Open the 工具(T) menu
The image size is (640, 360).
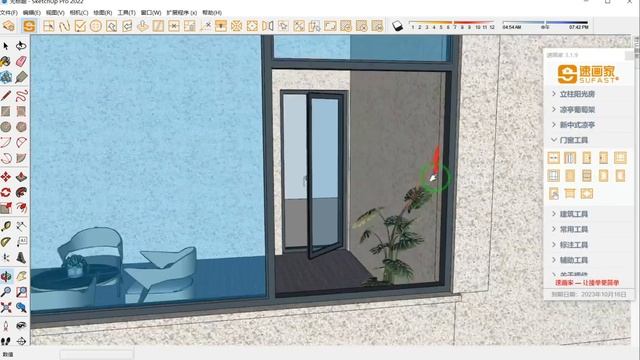pyautogui.click(x=127, y=13)
